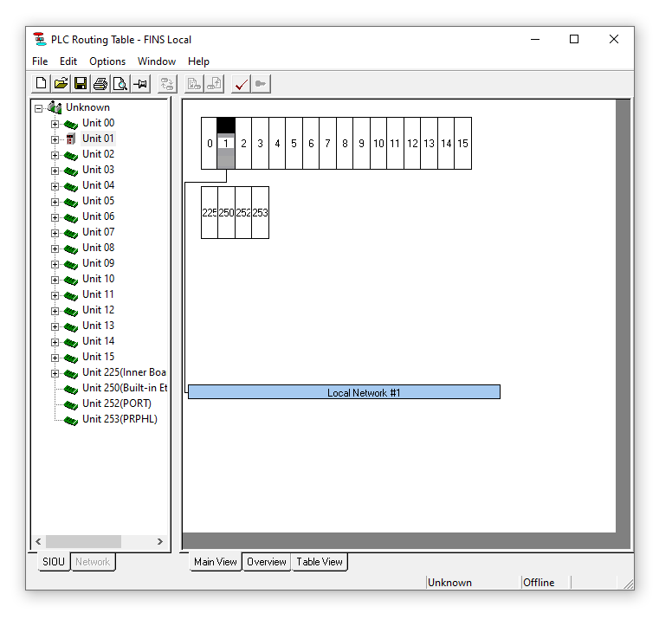Select the Main View tab
Viewport: 672px width, 626px height.
tap(215, 562)
